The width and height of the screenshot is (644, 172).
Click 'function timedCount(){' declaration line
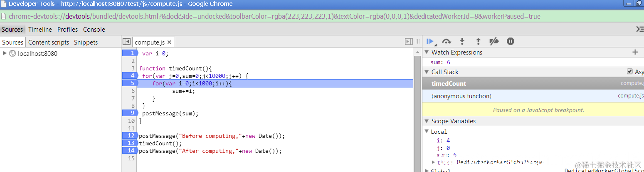(175, 68)
